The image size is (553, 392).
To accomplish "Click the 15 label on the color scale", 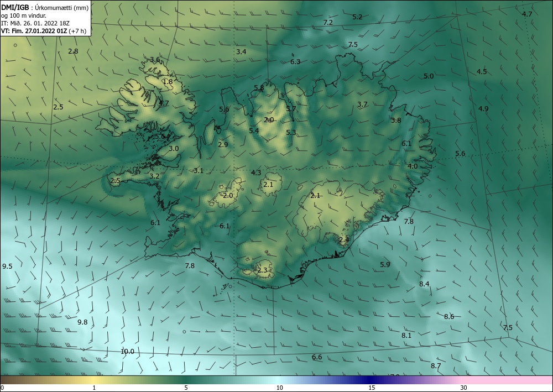I will click(x=372, y=388).
